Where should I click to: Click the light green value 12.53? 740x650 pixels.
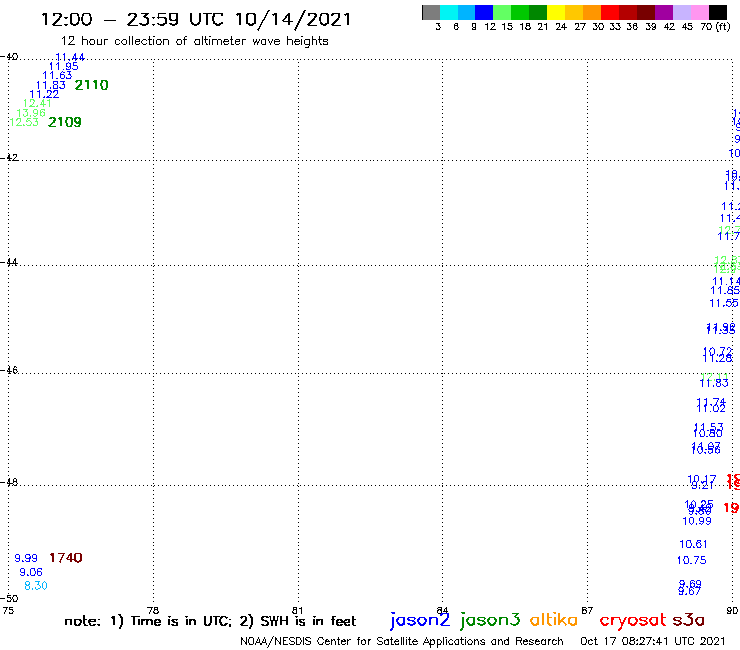click(x=24, y=122)
